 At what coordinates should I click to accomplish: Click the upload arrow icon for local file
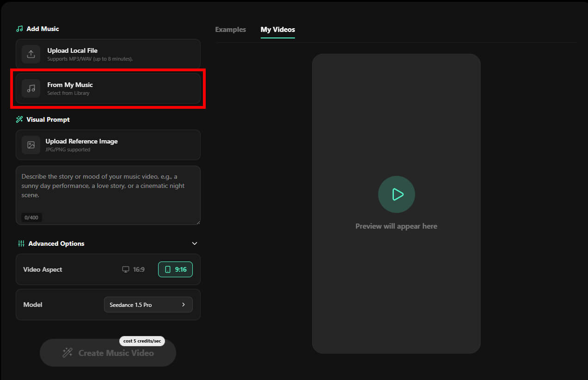pos(31,54)
